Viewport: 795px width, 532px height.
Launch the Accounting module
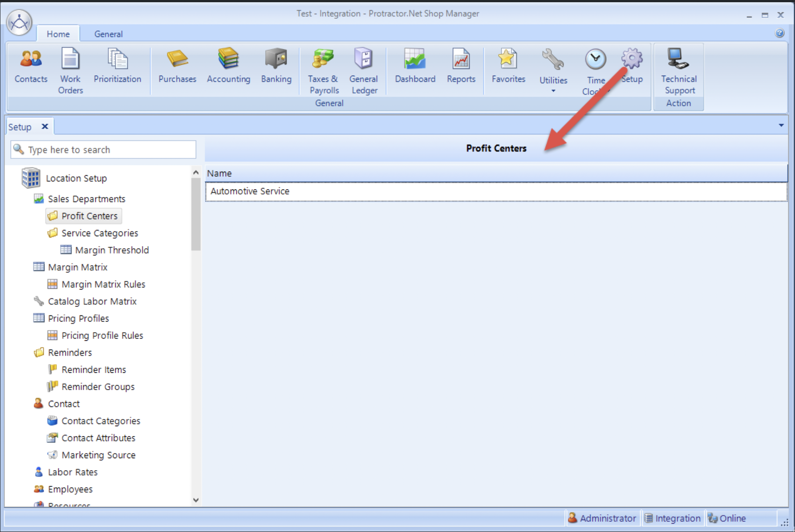point(228,66)
